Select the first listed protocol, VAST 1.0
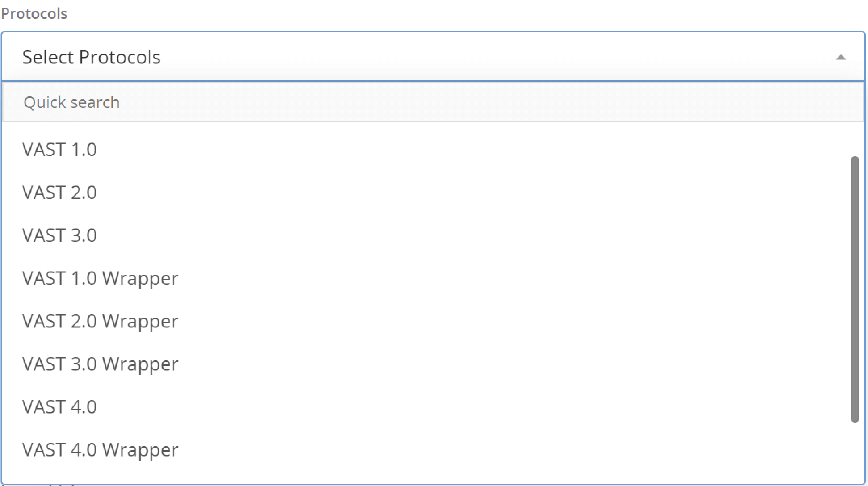 point(59,150)
